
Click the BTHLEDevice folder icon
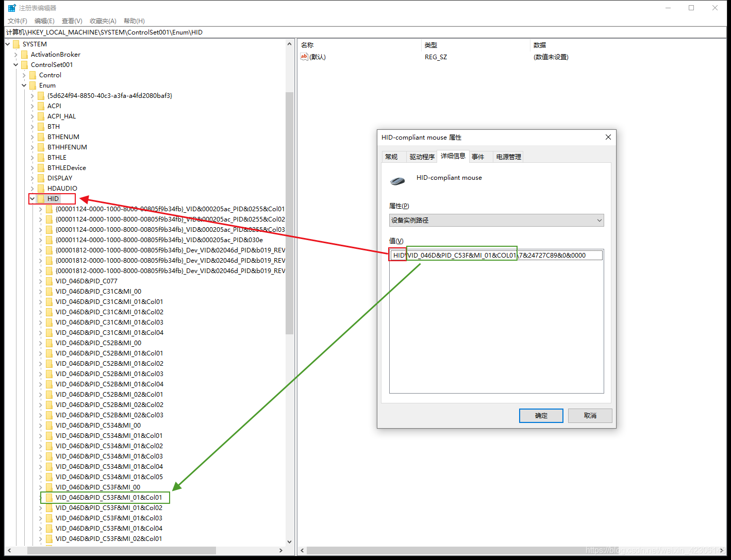[x=41, y=168]
